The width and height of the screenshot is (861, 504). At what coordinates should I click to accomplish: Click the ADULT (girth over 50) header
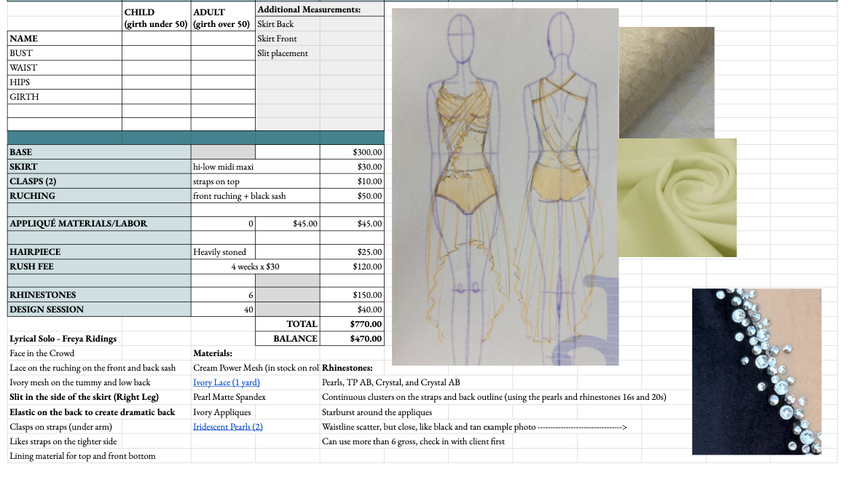pyautogui.click(x=223, y=18)
